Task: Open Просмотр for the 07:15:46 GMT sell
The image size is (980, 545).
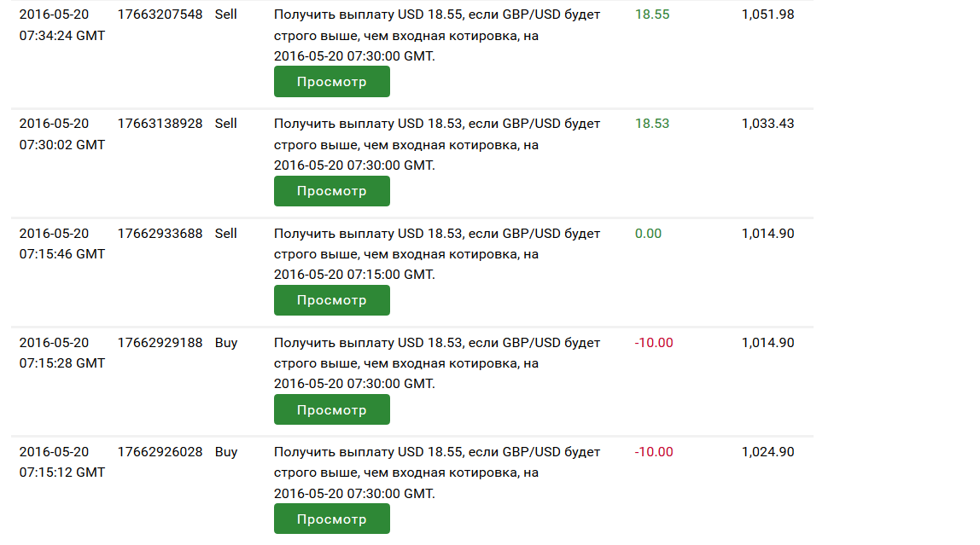Action: tap(331, 300)
